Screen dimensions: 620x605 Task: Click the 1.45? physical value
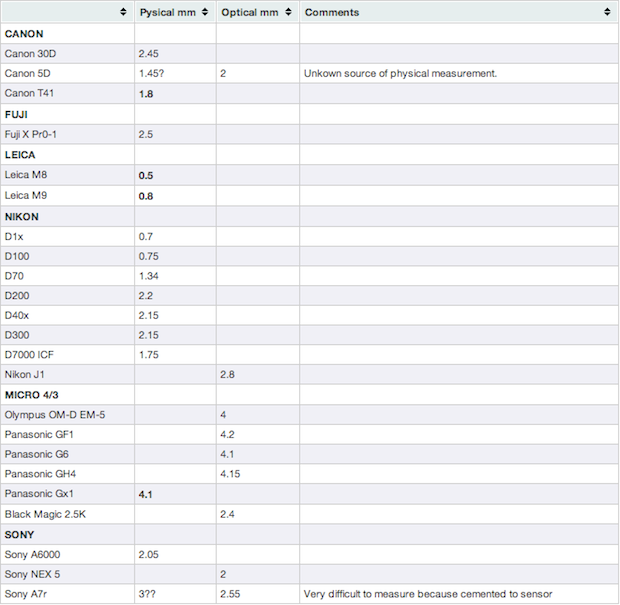pyautogui.click(x=151, y=74)
